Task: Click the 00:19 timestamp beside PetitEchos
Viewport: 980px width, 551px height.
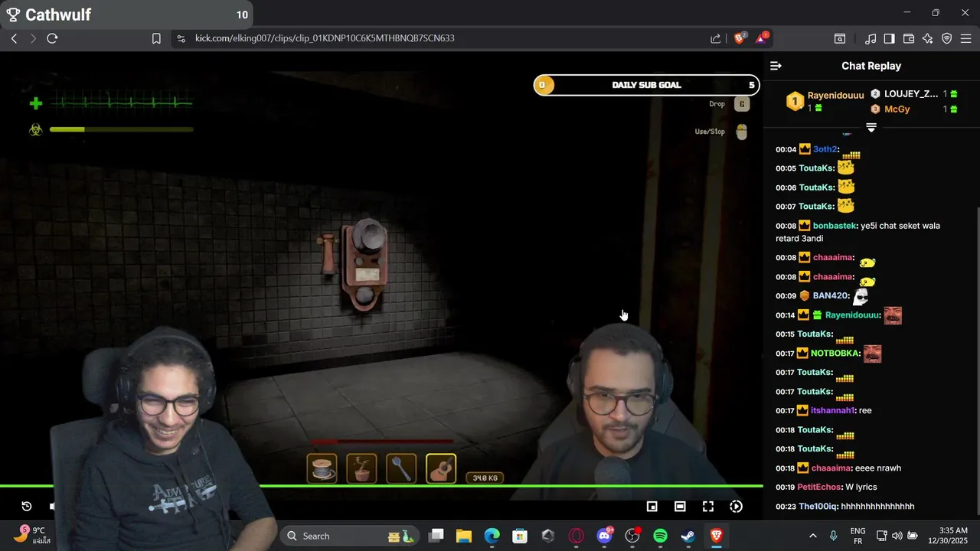Action: point(786,487)
